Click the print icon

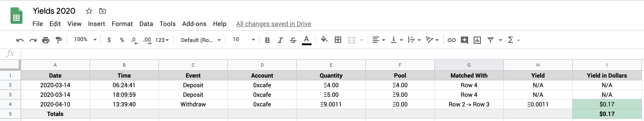point(45,40)
